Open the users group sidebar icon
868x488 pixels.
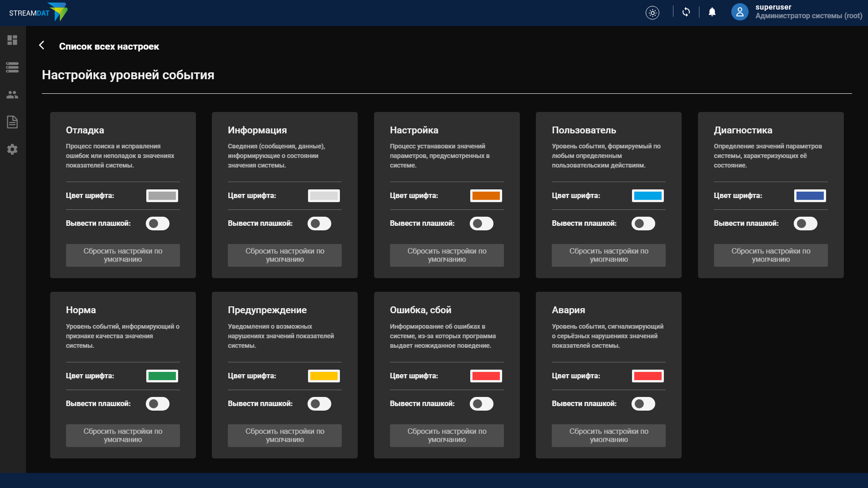[x=12, y=95]
